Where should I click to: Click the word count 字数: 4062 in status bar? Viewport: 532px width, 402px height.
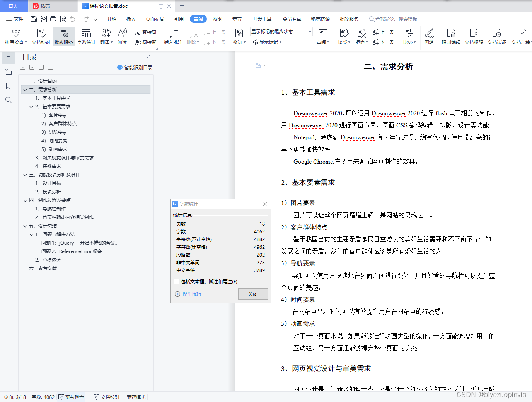click(43, 397)
